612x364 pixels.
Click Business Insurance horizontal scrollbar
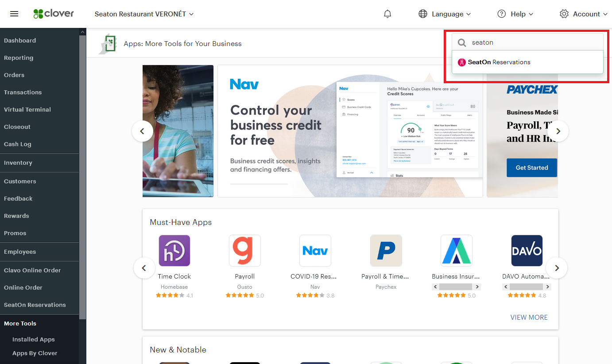(x=457, y=287)
